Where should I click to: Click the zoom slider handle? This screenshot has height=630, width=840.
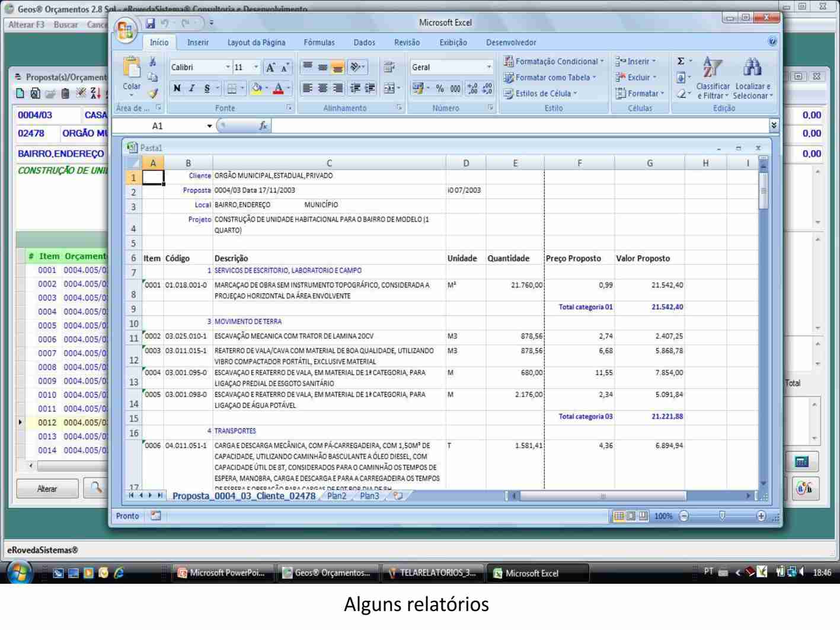722,516
